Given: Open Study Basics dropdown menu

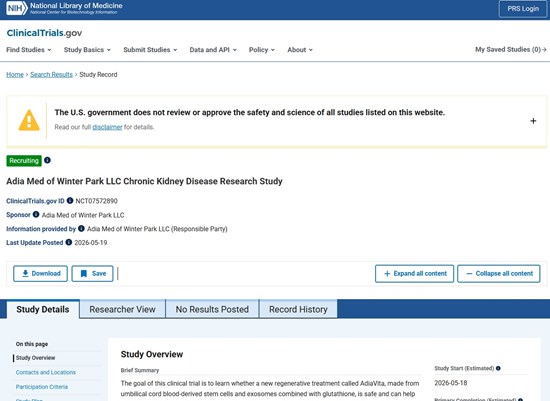Looking at the screenshot, I should coord(87,50).
